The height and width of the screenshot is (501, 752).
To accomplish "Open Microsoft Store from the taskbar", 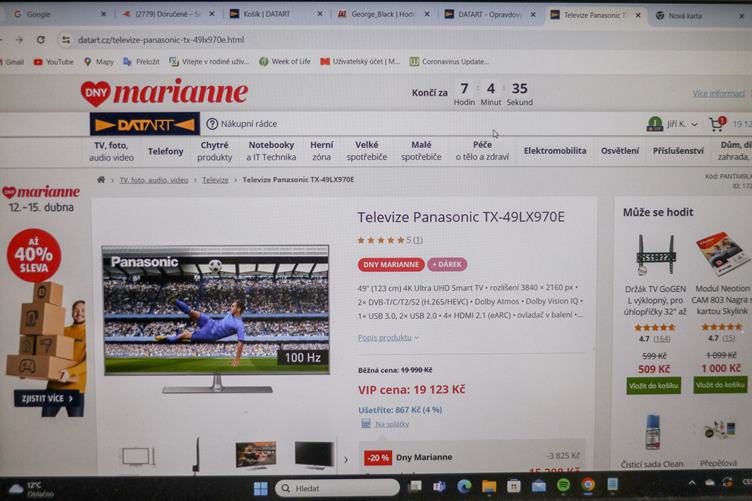I will (514, 487).
